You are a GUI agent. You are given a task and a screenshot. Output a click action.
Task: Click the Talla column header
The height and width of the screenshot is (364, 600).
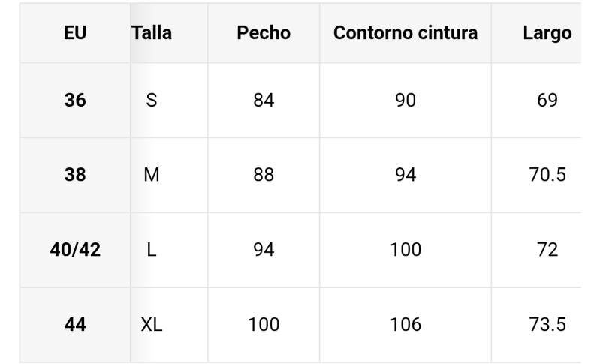pos(152,33)
